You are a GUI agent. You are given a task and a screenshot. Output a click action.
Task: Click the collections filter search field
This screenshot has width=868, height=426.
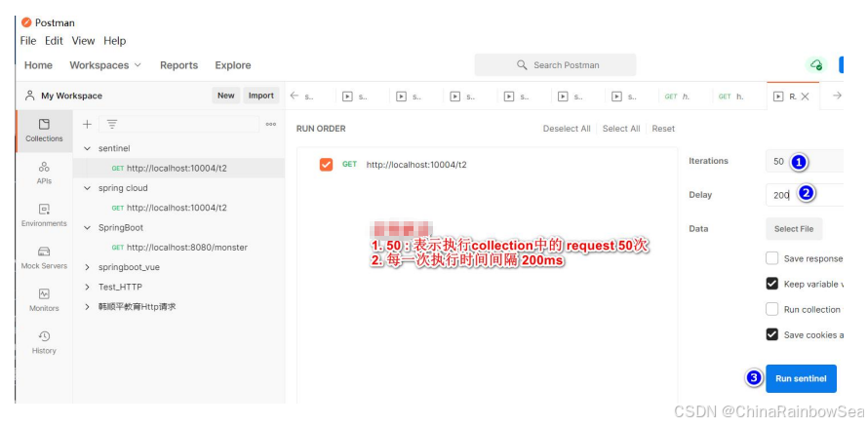point(178,125)
